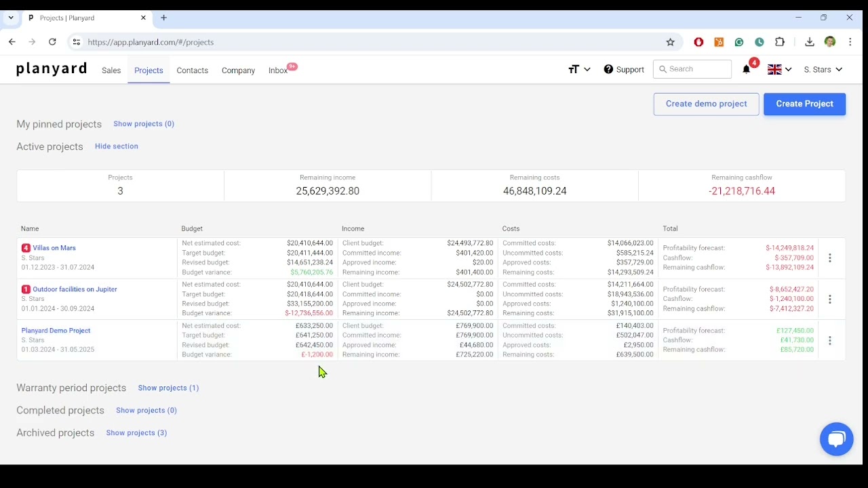Click the Opera red extension icon
The width and height of the screenshot is (868, 488).
pyautogui.click(x=698, y=42)
